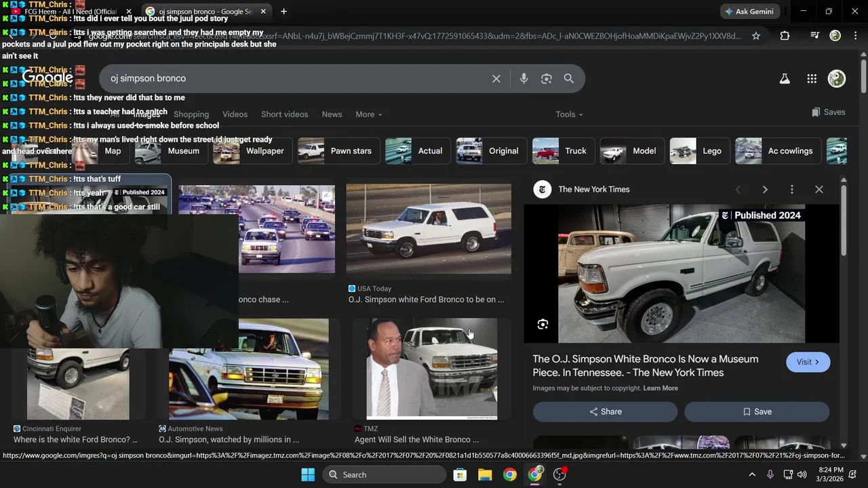The height and width of the screenshot is (488, 868).
Task: Open freeway police chase thumbnail
Action: point(256,228)
